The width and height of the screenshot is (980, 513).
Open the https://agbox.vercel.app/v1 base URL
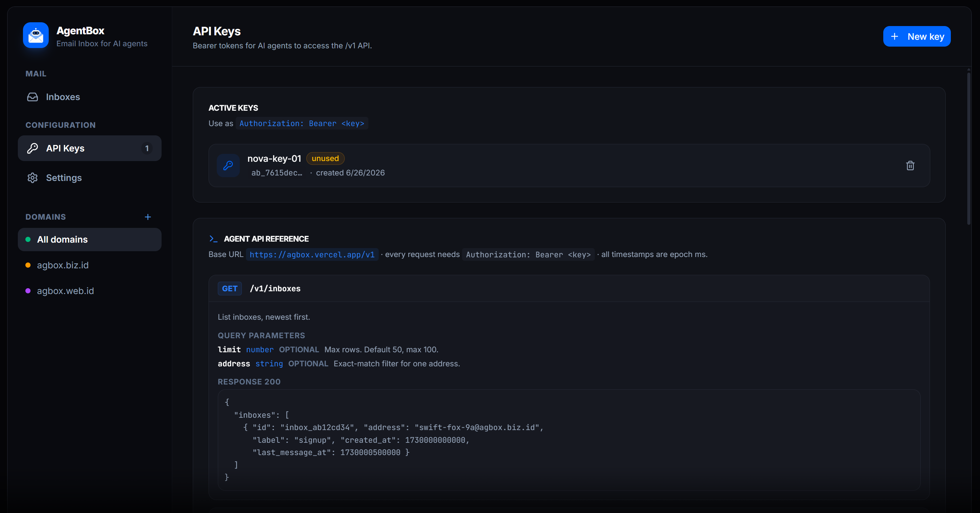click(312, 255)
